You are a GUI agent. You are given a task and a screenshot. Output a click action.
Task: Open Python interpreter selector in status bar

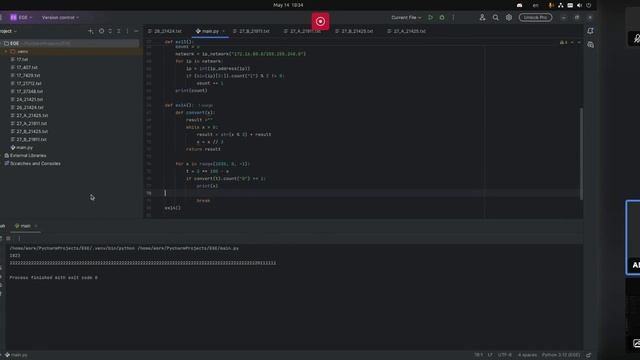561,355
